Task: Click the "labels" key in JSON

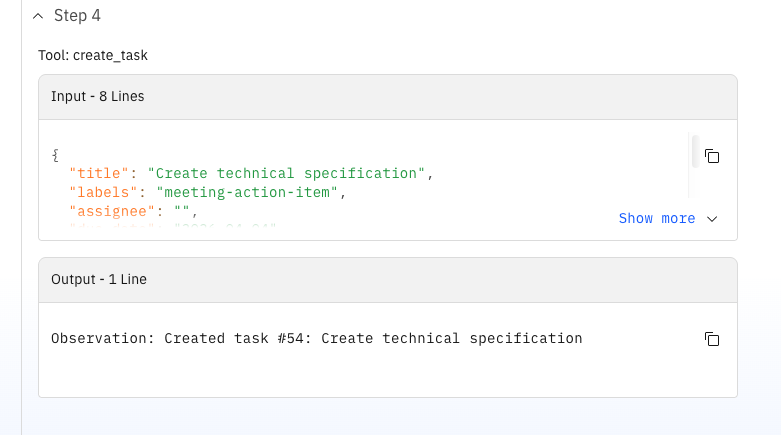Action: click(102, 192)
